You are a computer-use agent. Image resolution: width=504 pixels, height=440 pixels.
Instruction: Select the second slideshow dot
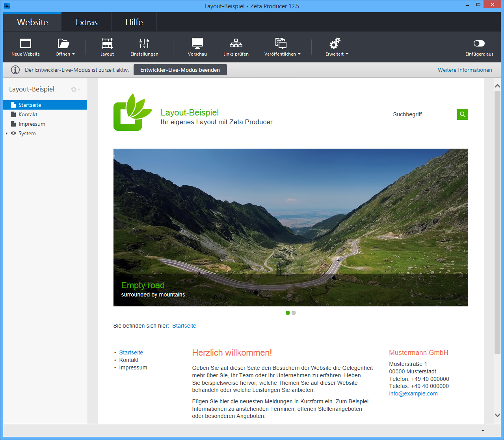(x=294, y=313)
